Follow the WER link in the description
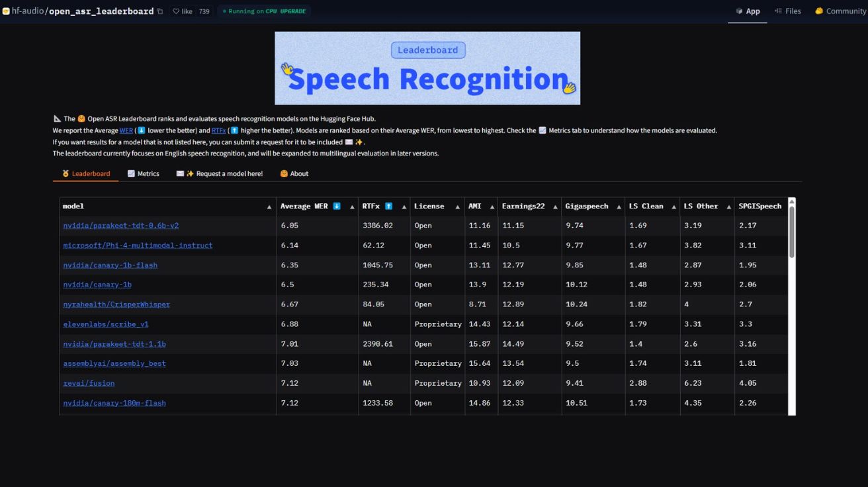 coord(126,130)
